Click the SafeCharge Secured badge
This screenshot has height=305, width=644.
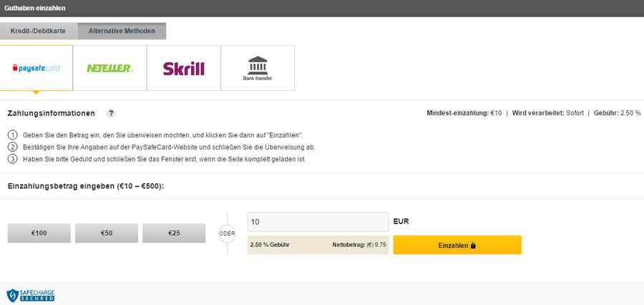point(31,295)
